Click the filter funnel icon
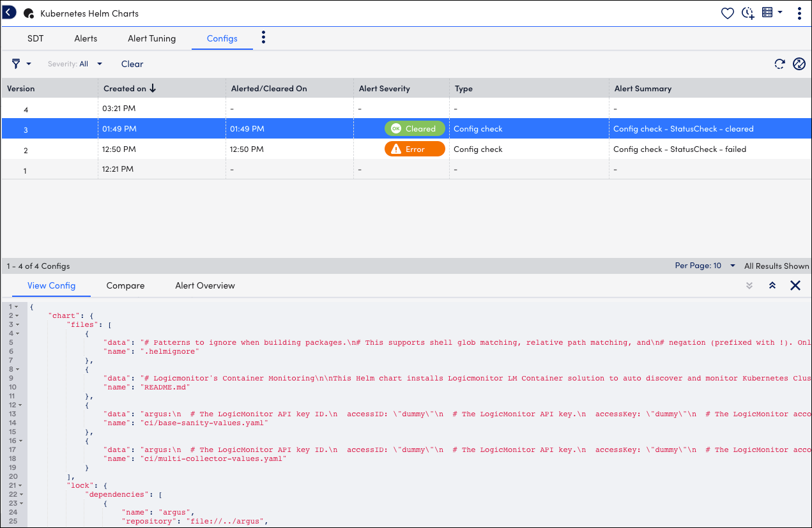The width and height of the screenshot is (812, 528). click(16, 63)
